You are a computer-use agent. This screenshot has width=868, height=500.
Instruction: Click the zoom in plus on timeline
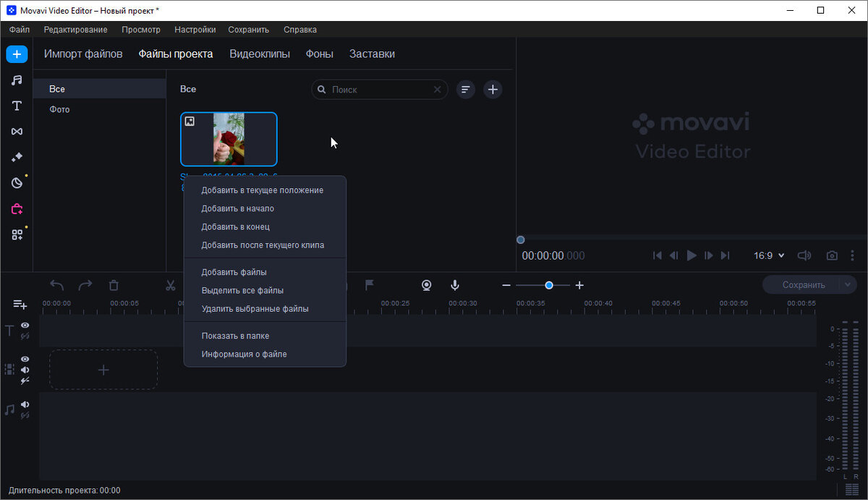[579, 285]
